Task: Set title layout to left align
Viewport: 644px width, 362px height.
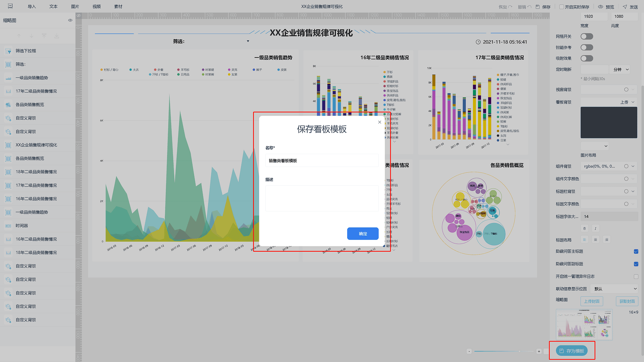Action: 585,240
